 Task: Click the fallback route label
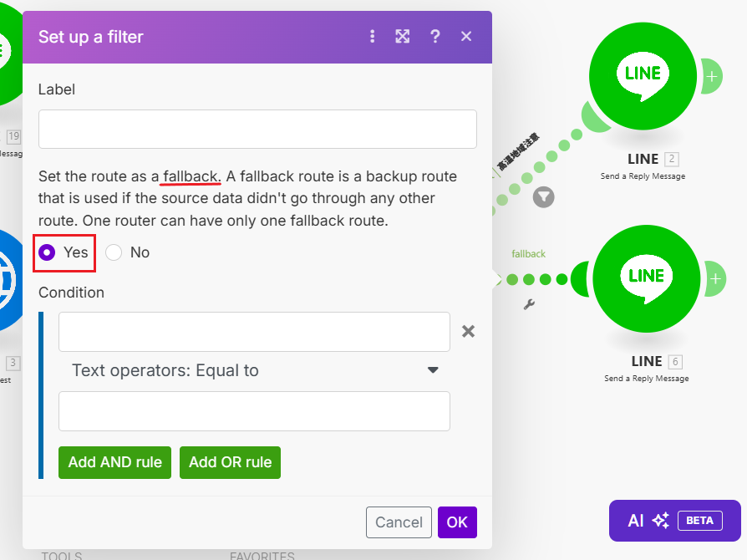[528, 254]
